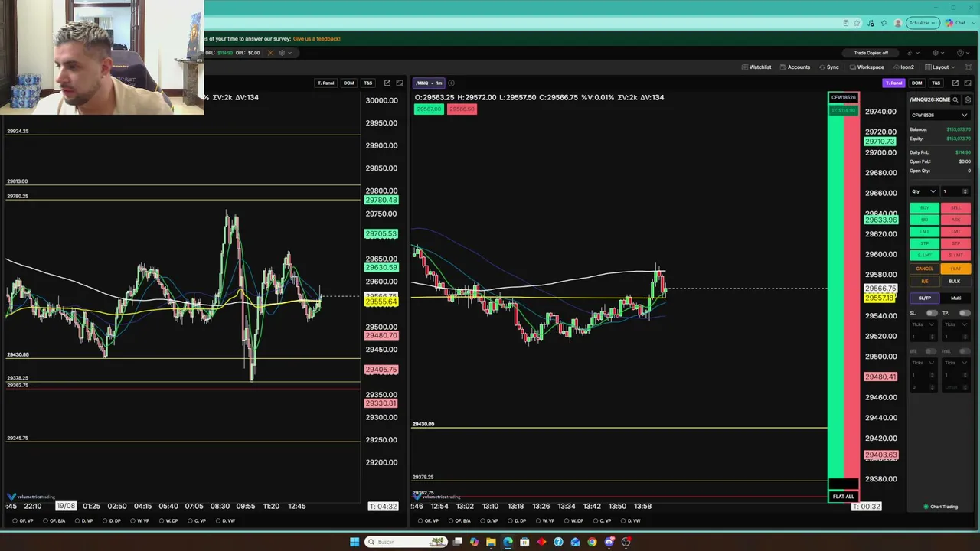Select C. VP radio on right chart
This screenshot has height=551, width=980.
pyautogui.click(x=602, y=521)
